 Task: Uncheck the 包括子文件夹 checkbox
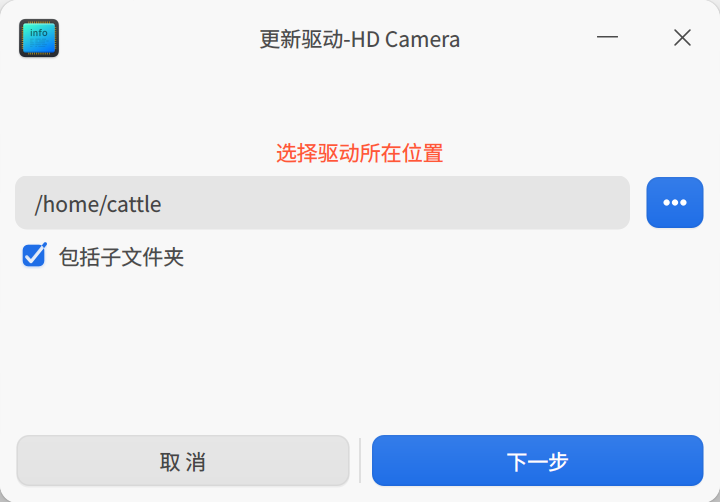pos(34,256)
